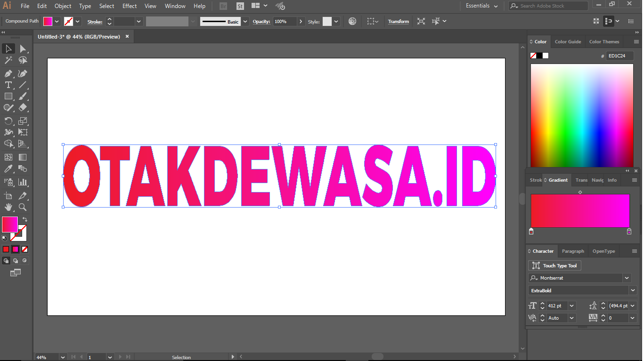Select the Symbol Sprayer tool
644x361 pixels.
click(8, 182)
